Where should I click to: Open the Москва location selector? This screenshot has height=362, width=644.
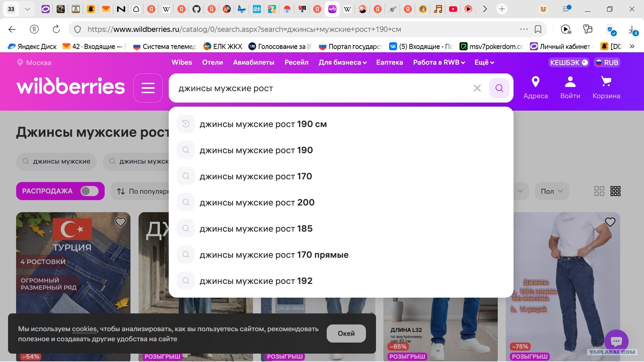[34, 63]
